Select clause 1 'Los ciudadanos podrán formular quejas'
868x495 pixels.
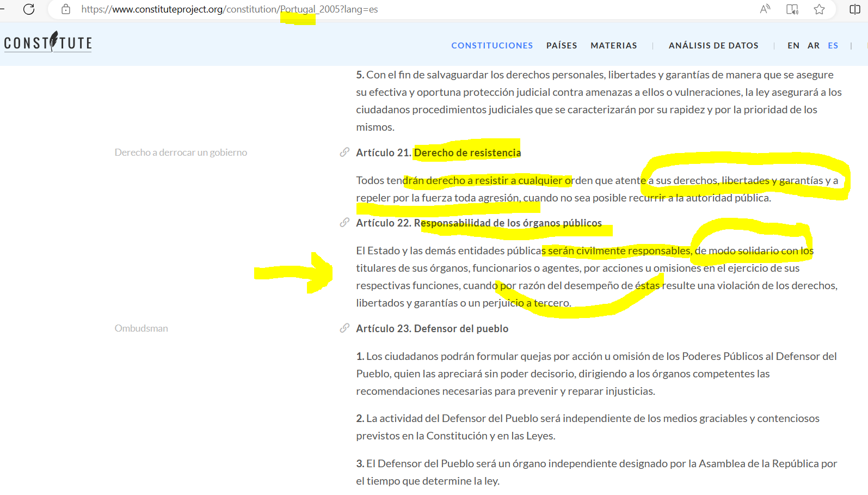596,374
